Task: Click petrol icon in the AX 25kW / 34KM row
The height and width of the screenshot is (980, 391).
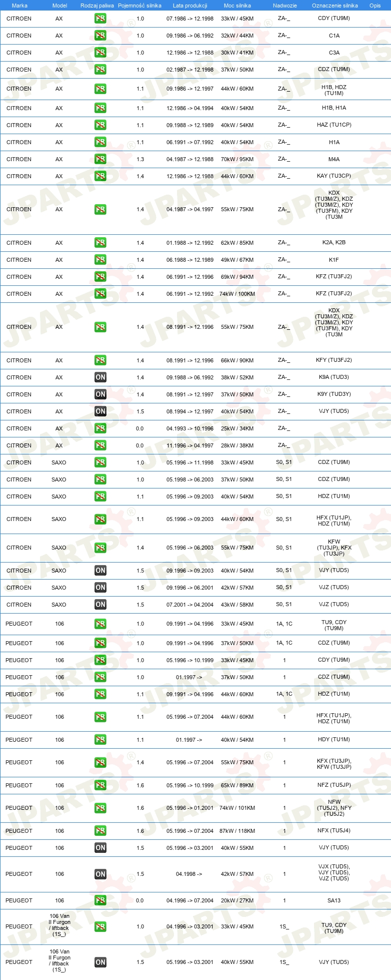Action: point(100,428)
